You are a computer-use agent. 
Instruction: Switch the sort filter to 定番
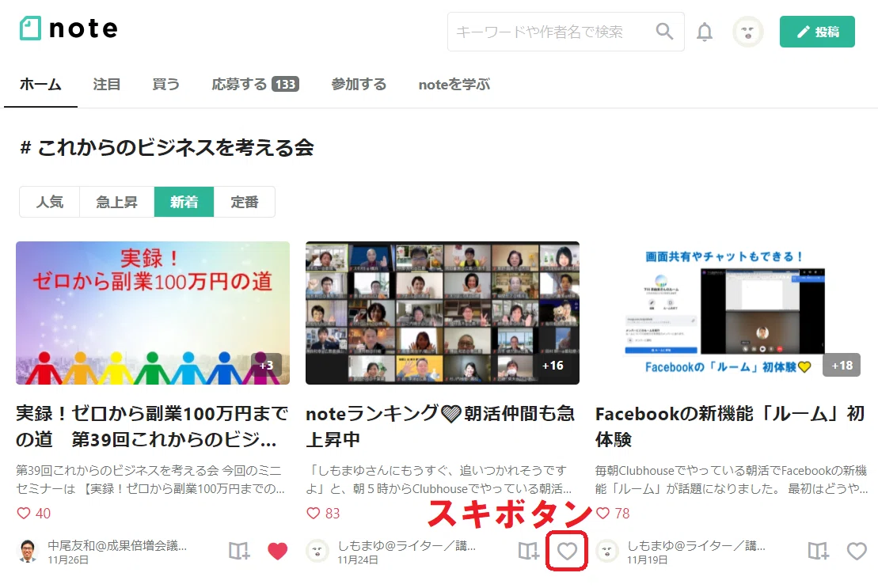tap(244, 202)
